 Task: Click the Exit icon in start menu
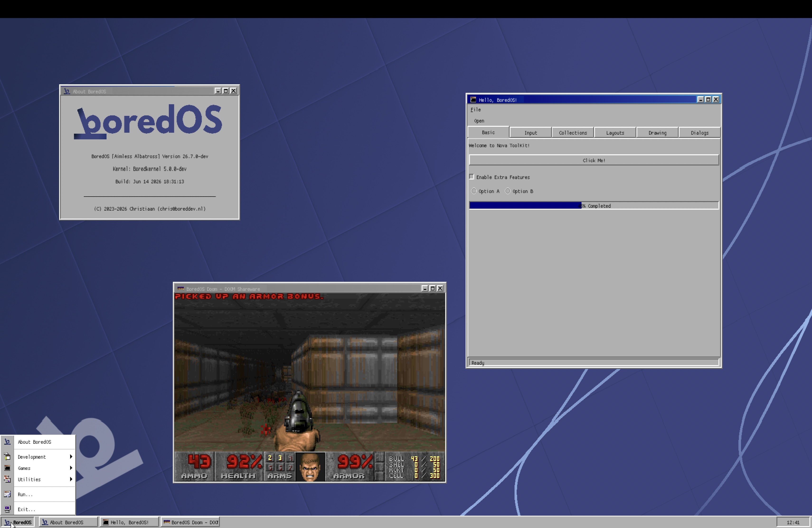[7, 509]
